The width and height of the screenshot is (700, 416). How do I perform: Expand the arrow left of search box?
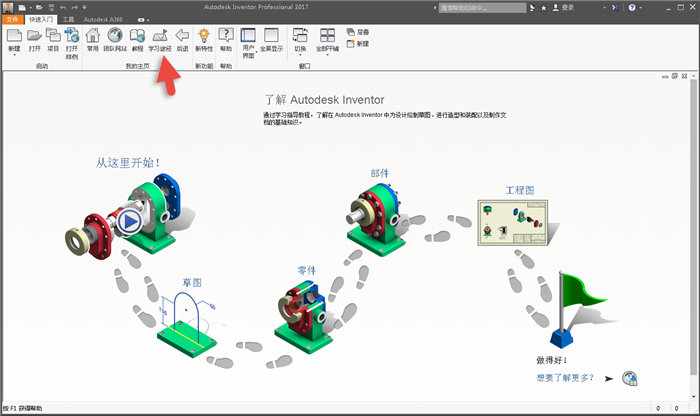pos(435,8)
